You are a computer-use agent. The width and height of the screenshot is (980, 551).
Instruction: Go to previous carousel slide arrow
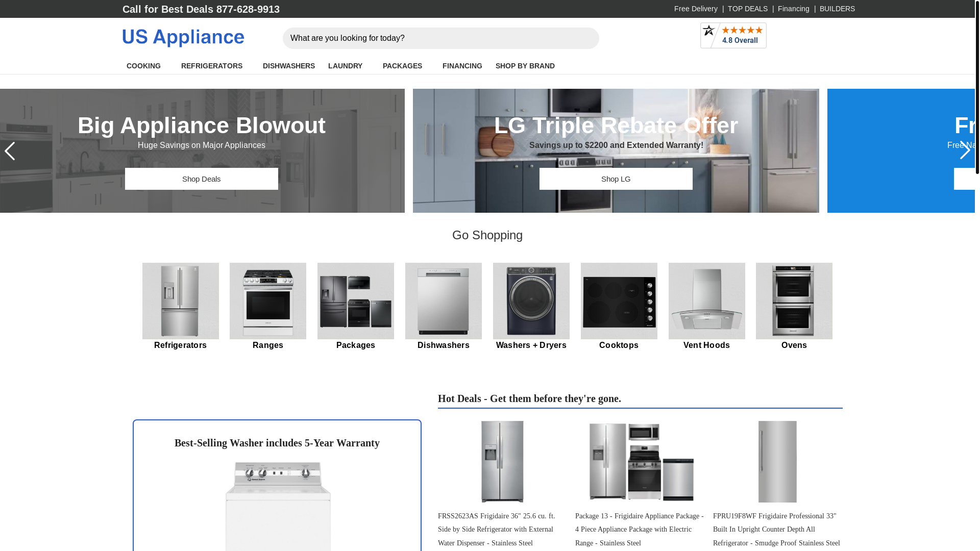10,151
